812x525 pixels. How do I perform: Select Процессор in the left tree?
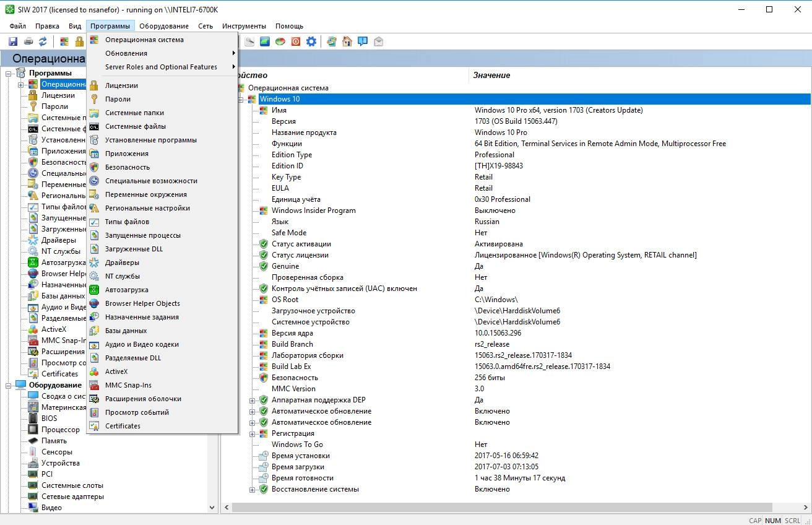tap(61, 430)
